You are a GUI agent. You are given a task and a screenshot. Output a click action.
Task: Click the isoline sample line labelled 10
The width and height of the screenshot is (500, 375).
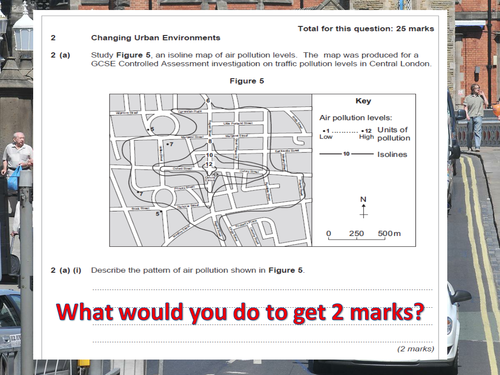click(346, 154)
